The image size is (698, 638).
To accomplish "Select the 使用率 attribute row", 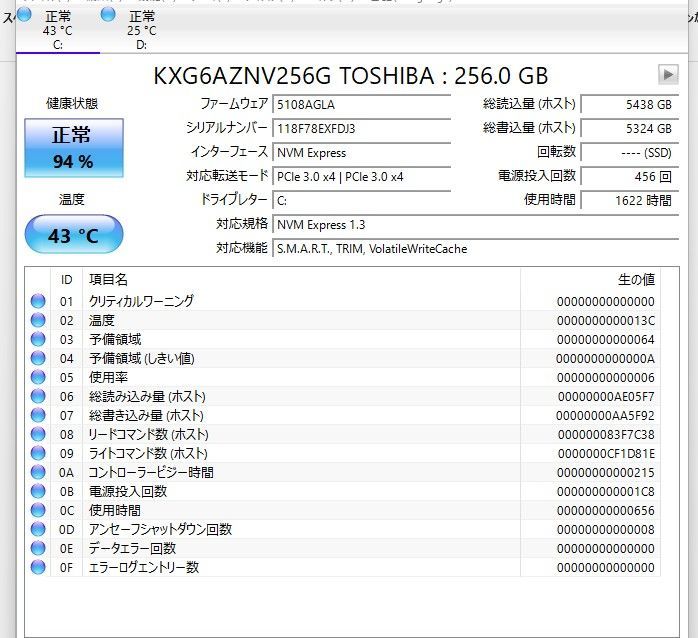I will coord(343,378).
